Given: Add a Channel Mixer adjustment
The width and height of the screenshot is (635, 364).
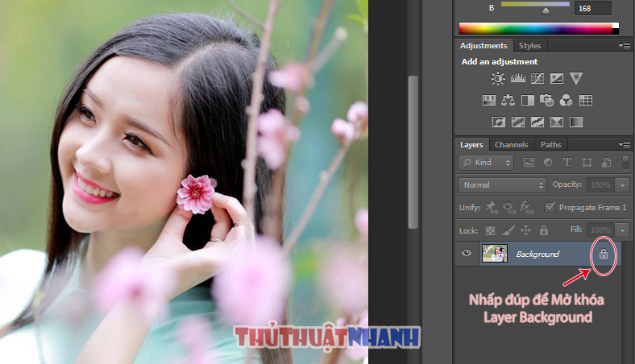Looking at the screenshot, I should tap(566, 100).
